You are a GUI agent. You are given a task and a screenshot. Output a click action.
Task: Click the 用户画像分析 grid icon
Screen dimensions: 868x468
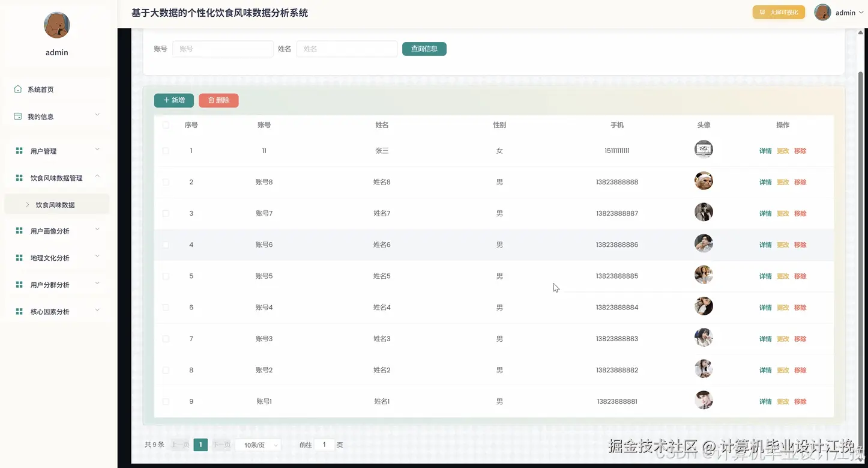click(19, 231)
